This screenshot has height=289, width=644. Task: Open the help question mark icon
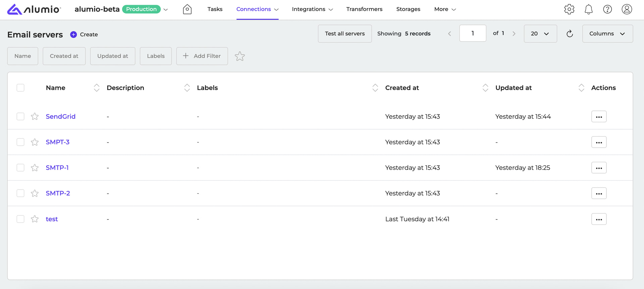pos(607,9)
